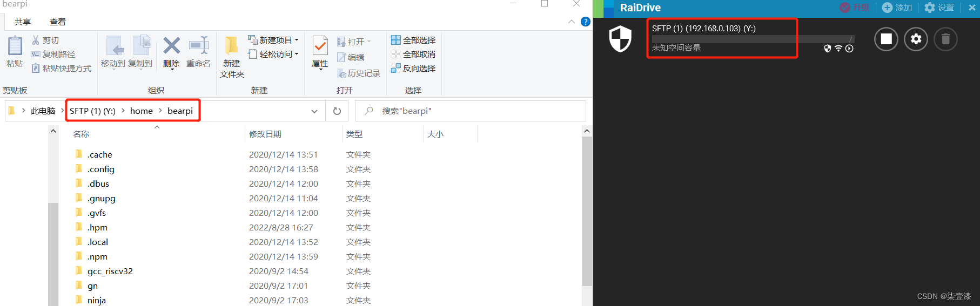The height and width of the screenshot is (306, 980).
Task: Click the search bearpi input field
Action: [471, 111]
